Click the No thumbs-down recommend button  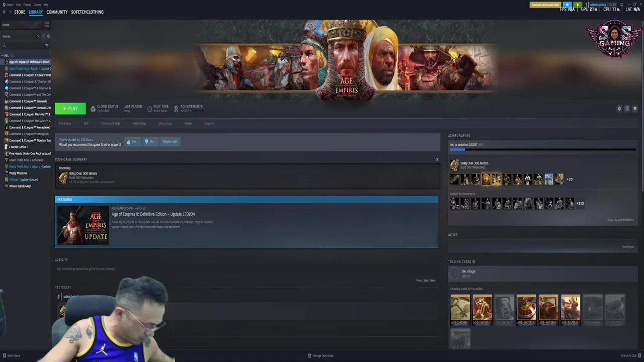pyautogui.click(x=149, y=141)
